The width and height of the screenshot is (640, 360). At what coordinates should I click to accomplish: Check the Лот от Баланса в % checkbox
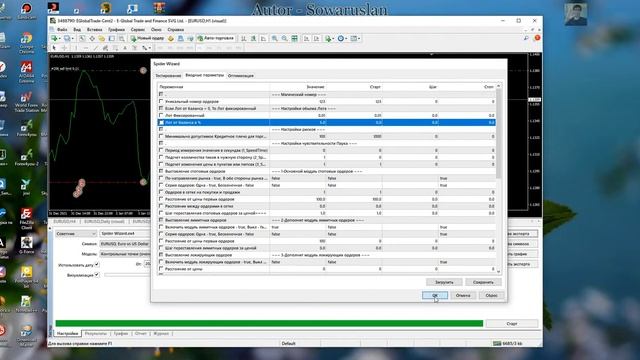161,122
